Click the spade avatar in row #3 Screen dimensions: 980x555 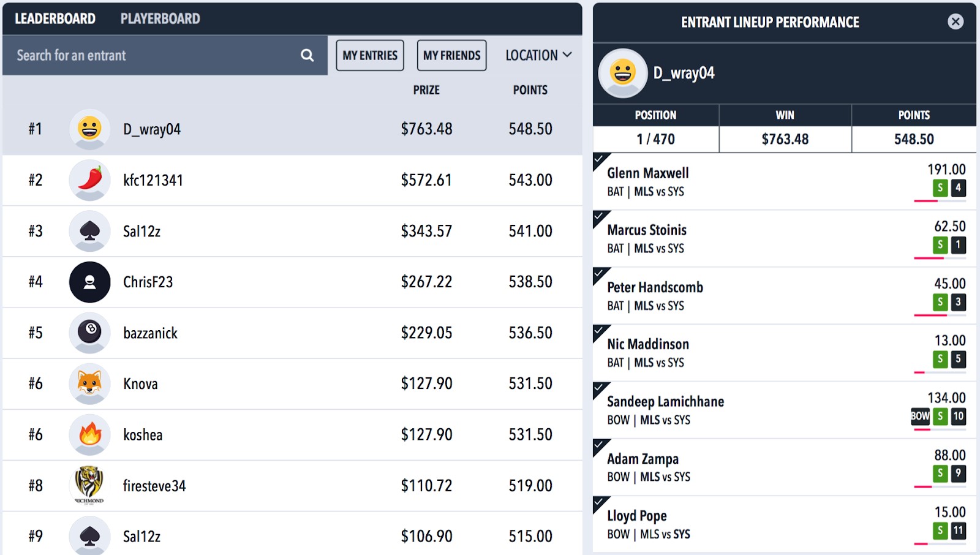pos(89,231)
